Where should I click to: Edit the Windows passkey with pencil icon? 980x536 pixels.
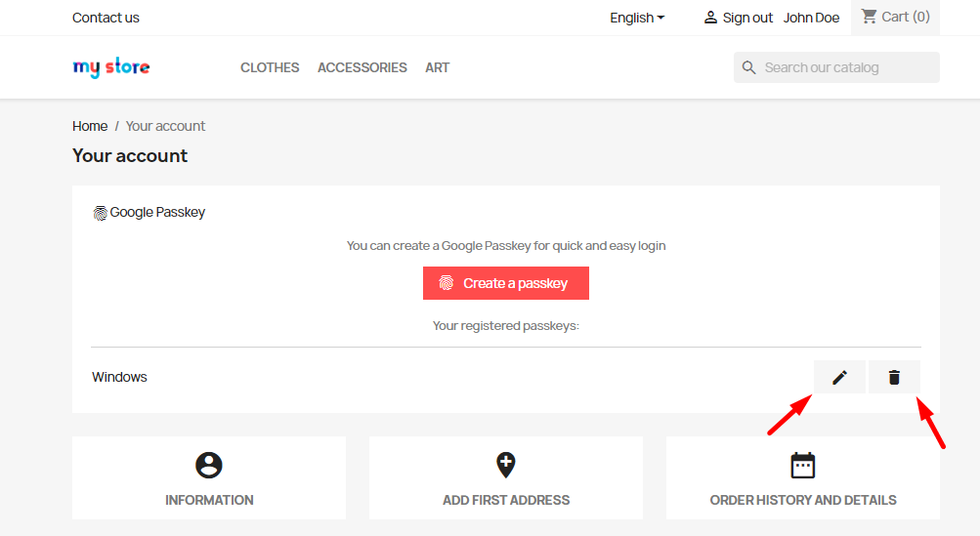tap(839, 377)
